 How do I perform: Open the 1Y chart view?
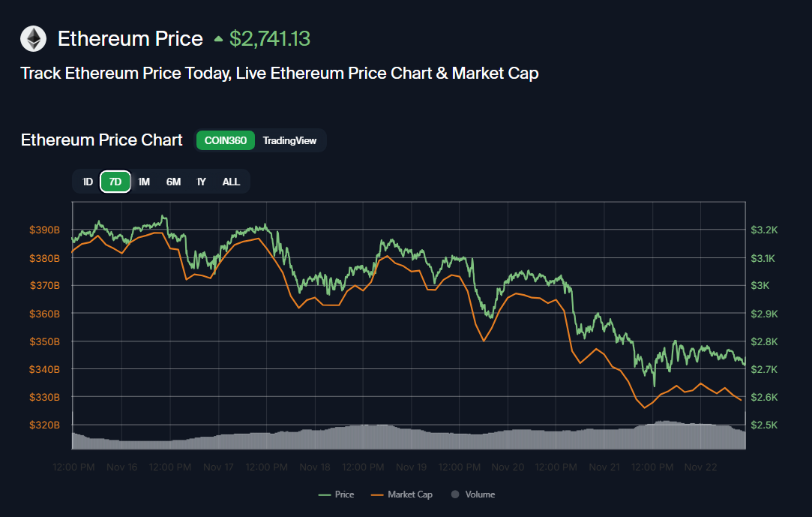pyautogui.click(x=201, y=182)
